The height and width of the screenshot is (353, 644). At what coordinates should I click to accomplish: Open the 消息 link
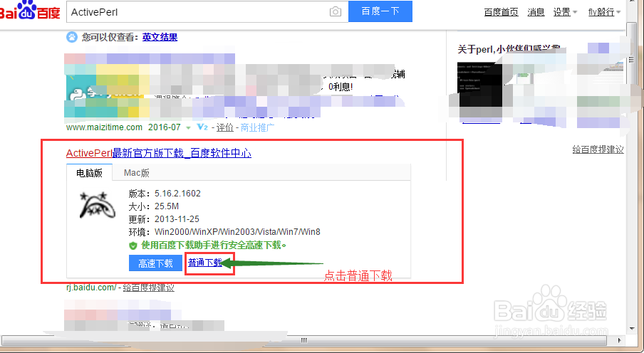point(536,12)
